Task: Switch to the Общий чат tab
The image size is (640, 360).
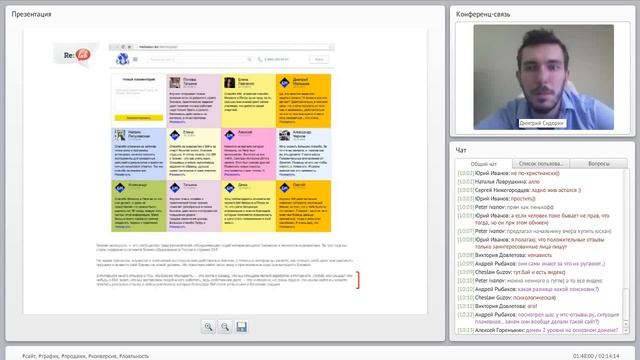Action: pos(484,164)
